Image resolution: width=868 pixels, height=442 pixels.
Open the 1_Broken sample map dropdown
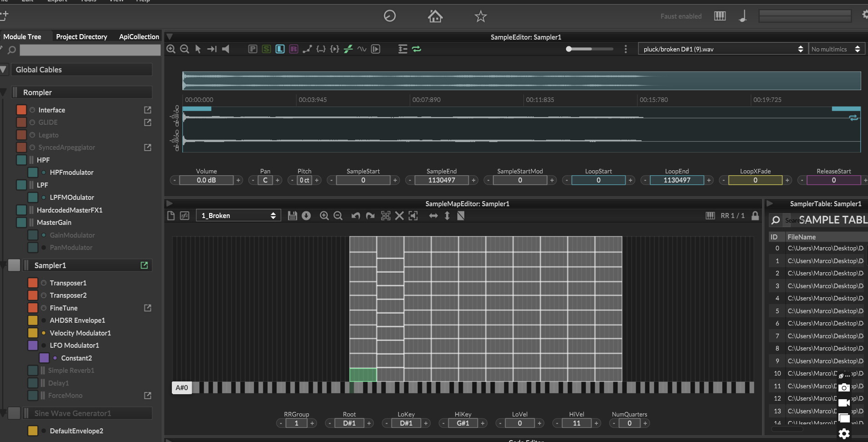[x=238, y=215]
